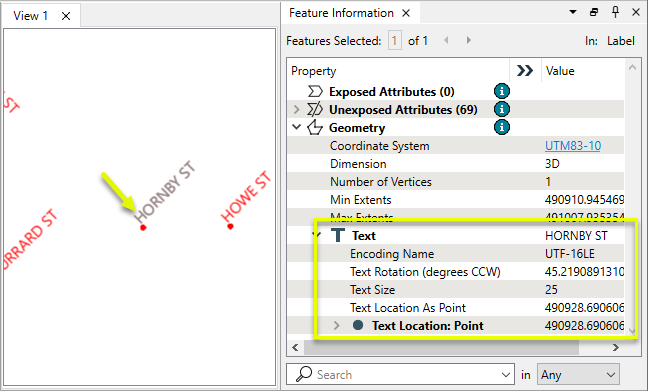Click the double-chevron column expand icon
The height and width of the screenshot is (391, 648).
pos(524,71)
